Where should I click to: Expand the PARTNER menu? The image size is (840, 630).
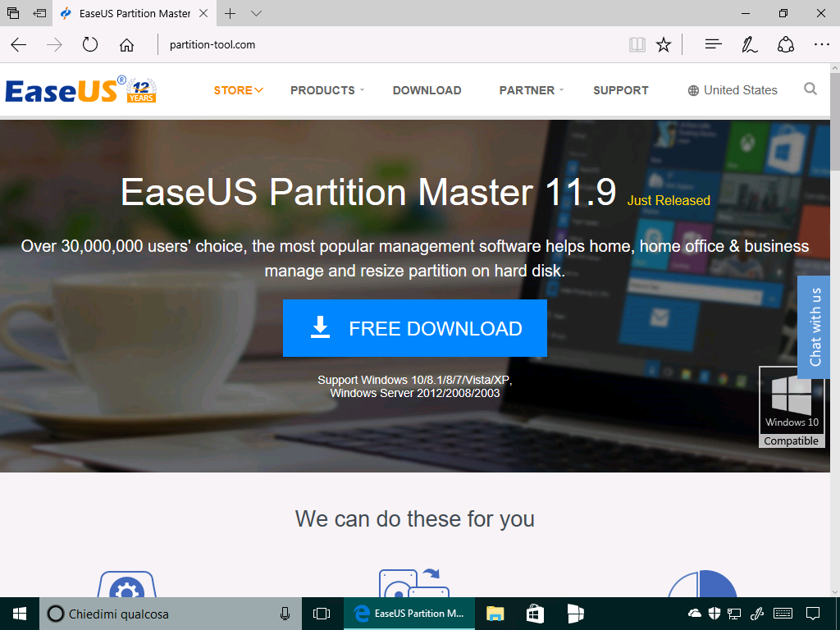(532, 90)
